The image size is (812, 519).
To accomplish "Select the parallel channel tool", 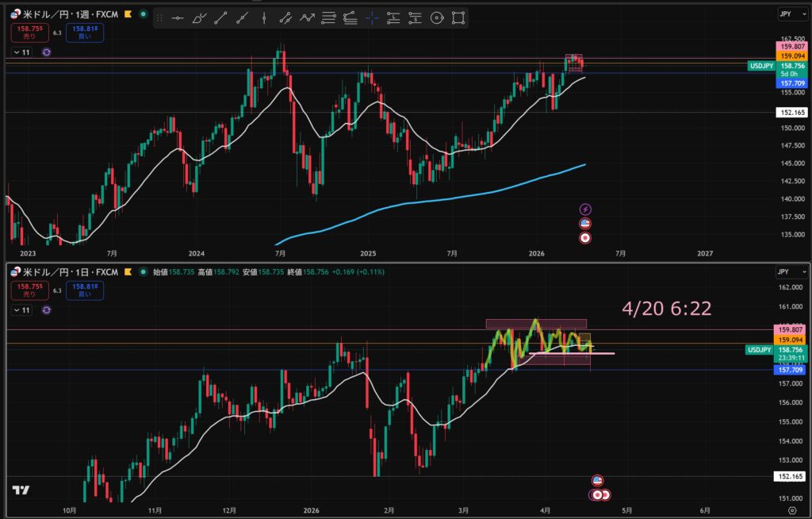I will coord(285,18).
